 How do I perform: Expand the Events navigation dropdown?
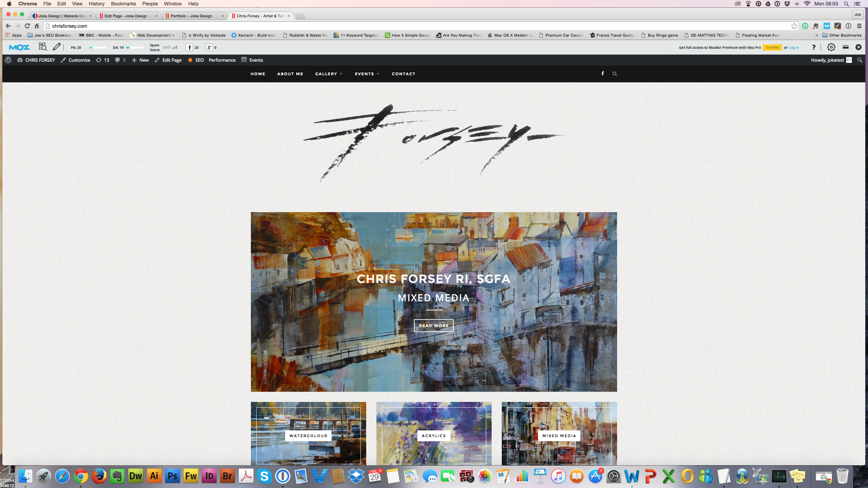click(367, 74)
